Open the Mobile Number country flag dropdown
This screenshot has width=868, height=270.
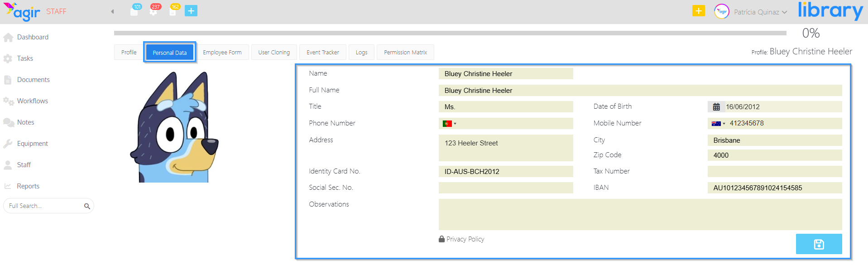pyautogui.click(x=718, y=124)
